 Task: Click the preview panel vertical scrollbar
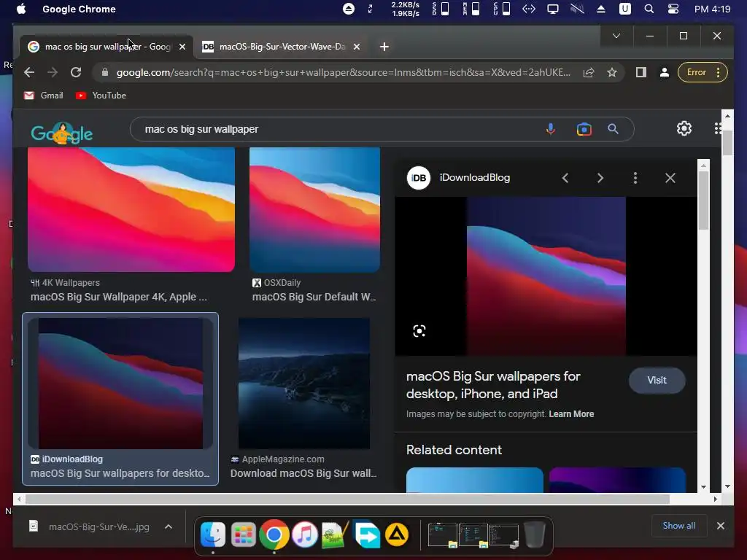point(703,200)
